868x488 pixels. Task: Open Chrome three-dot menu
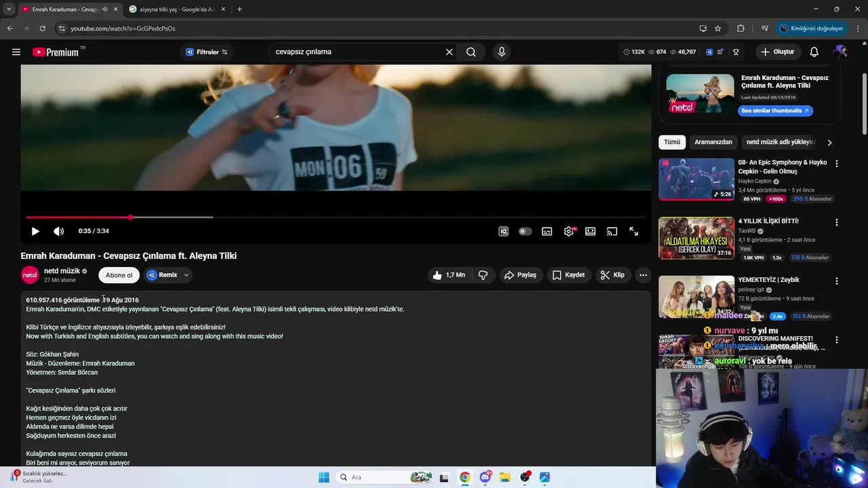click(857, 28)
